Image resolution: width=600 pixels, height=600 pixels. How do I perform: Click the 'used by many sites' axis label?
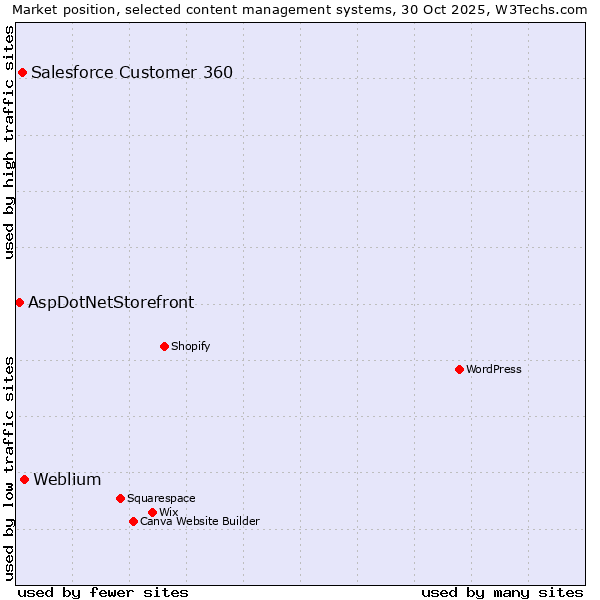click(502, 592)
